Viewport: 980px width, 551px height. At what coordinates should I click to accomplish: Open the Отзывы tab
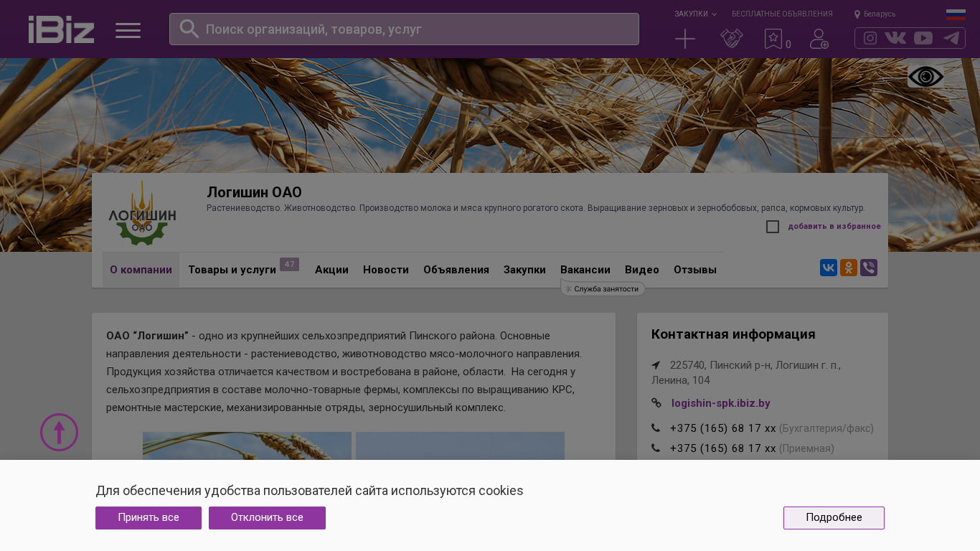(695, 270)
